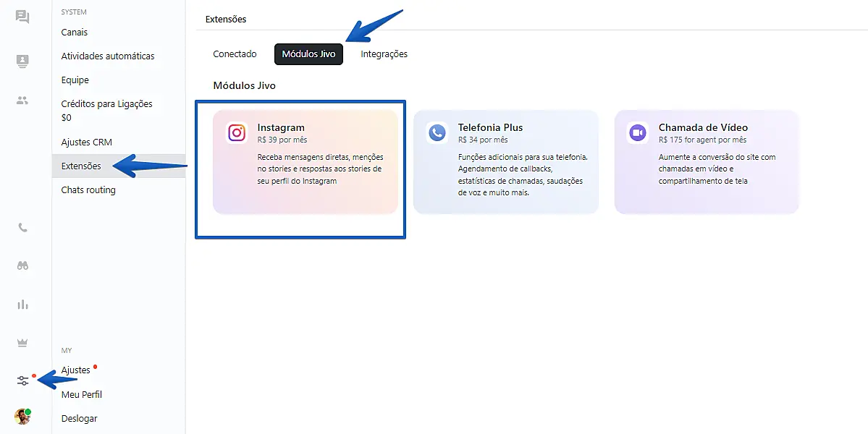Open settings sliders icon in sidebar
The width and height of the screenshot is (868, 434).
click(22, 380)
